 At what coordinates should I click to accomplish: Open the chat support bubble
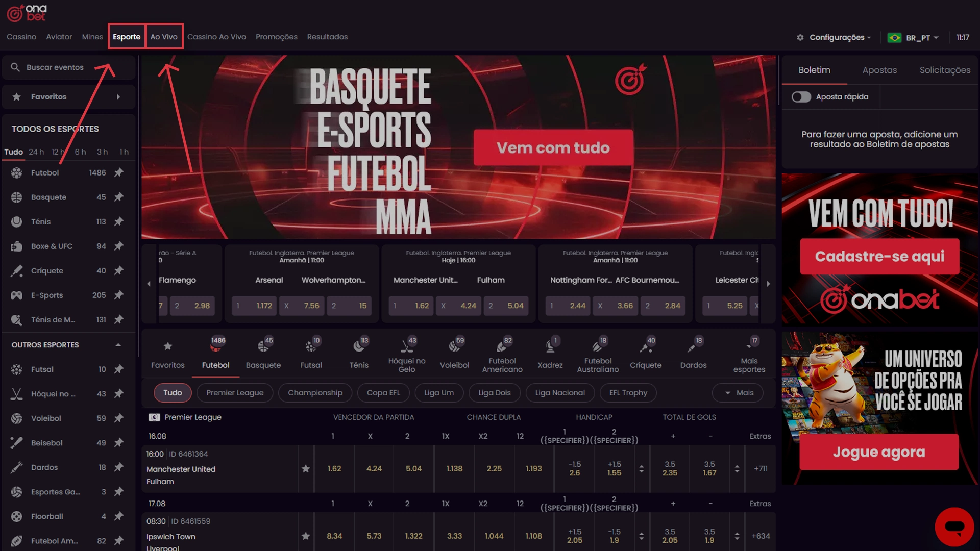954,527
